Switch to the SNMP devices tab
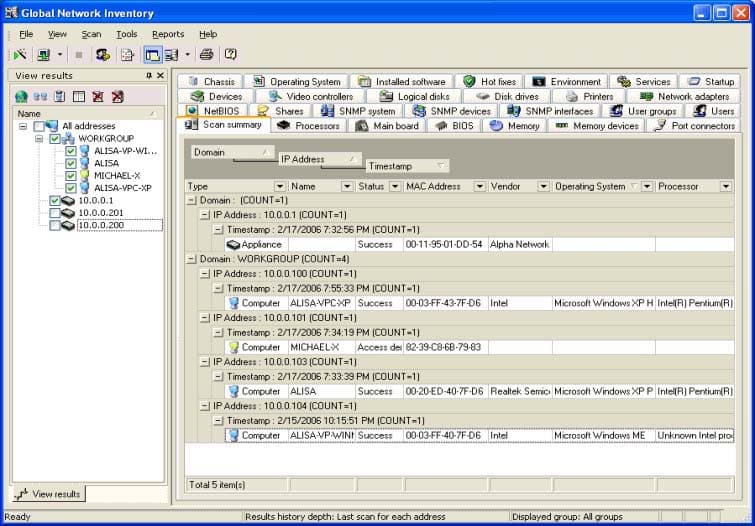 coord(452,111)
